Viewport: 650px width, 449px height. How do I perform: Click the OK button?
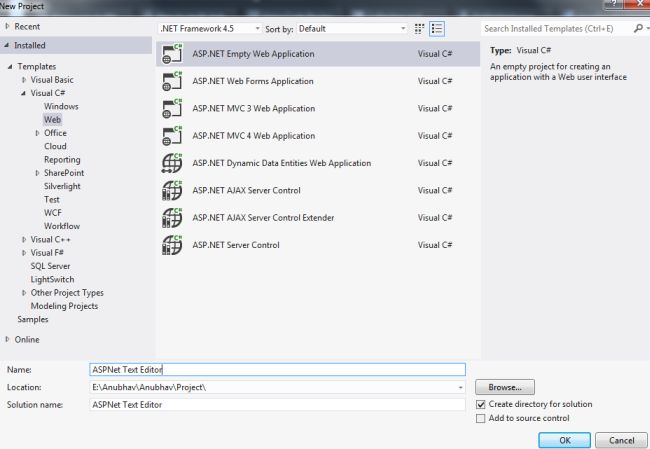565,440
